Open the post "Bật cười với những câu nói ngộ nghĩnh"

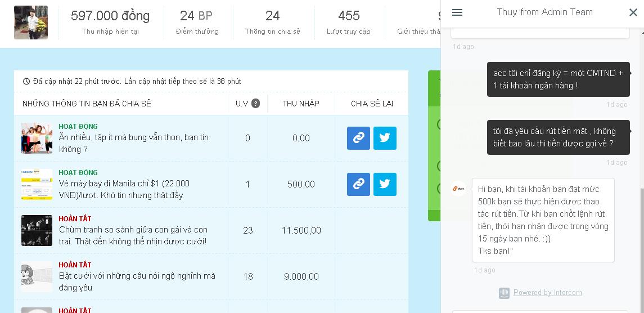[x=137, y=281]
